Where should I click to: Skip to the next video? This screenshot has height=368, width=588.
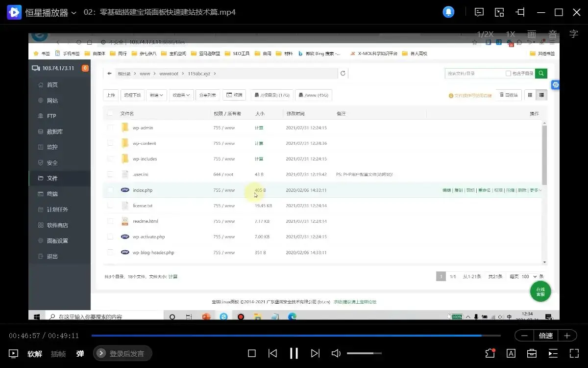coord(316,353)
